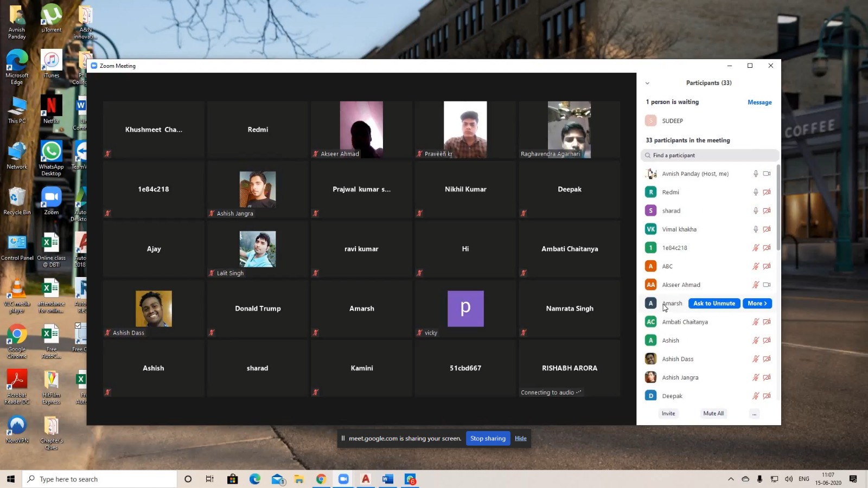Click the Mute All button
The width and height of the screenshot is (868, 488).
[713, 414]
